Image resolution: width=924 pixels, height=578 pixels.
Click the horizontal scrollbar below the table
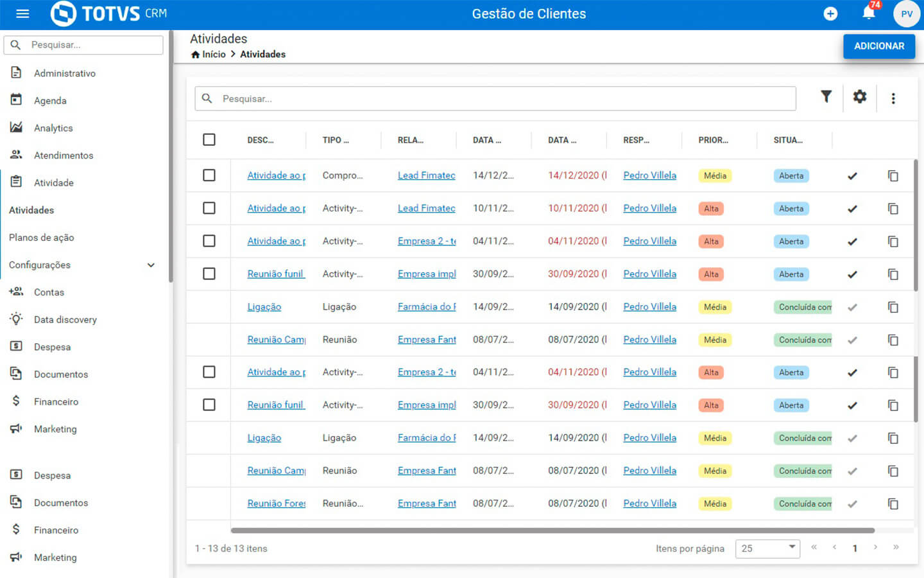click(x=552, y=530)
